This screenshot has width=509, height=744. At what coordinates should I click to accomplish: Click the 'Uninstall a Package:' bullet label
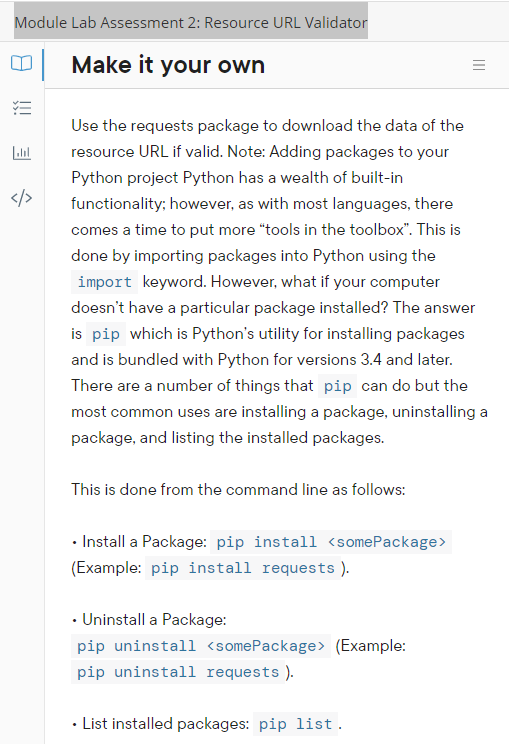point(154,619)
